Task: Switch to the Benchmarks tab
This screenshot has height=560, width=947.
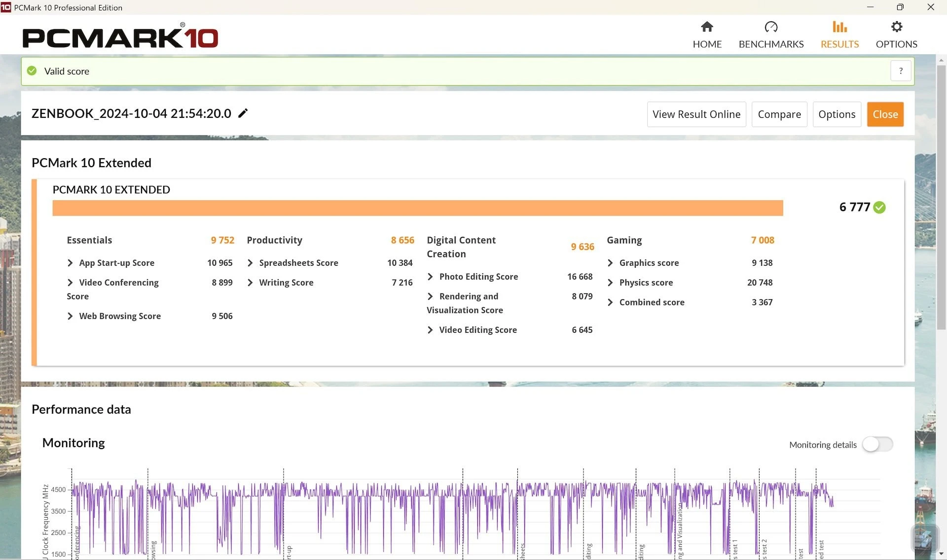Action: click(x=771, y=35)
